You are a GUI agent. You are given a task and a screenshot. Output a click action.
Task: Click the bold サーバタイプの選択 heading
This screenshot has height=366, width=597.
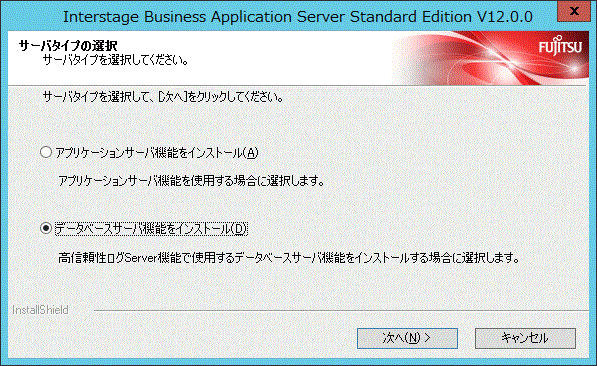click(x=68, y=46)
